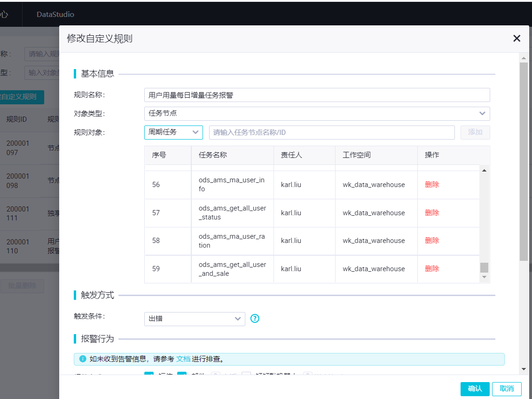Click the dialog's vertical scrollbar thumb
This screenshot has width=532, height=399.
tap(524, 161)
